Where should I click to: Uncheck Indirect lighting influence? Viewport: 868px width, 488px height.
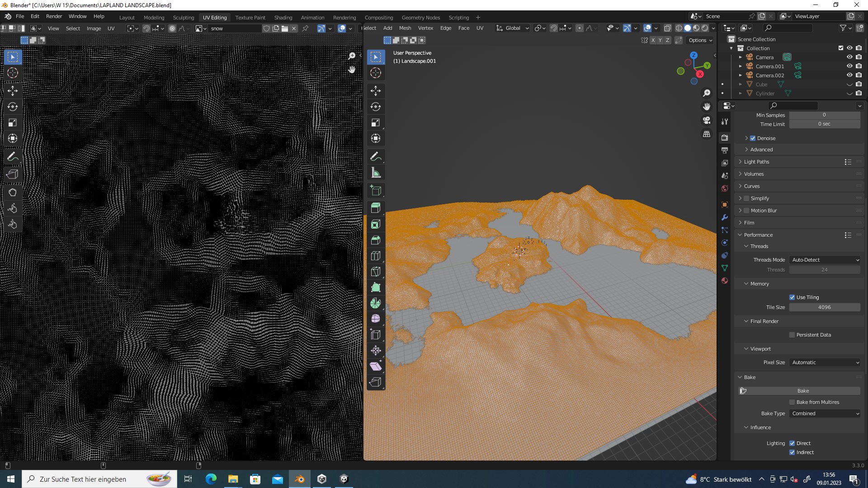tap(792, 452)
